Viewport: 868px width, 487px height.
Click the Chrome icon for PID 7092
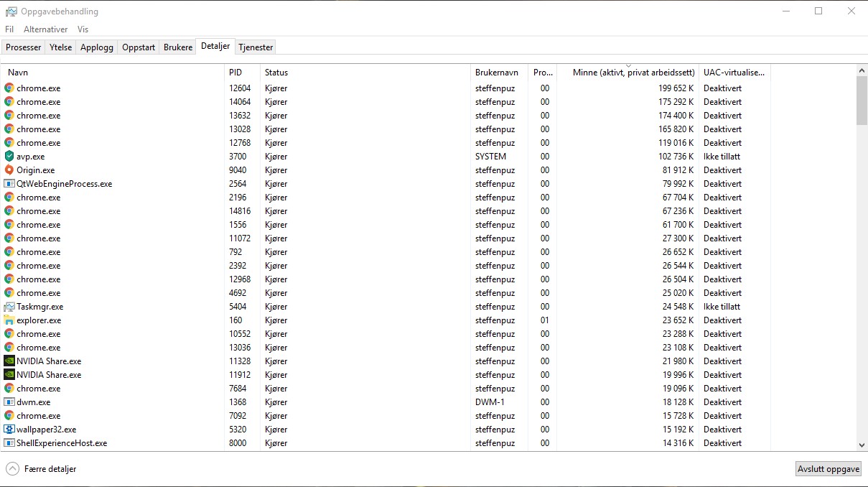9,415
